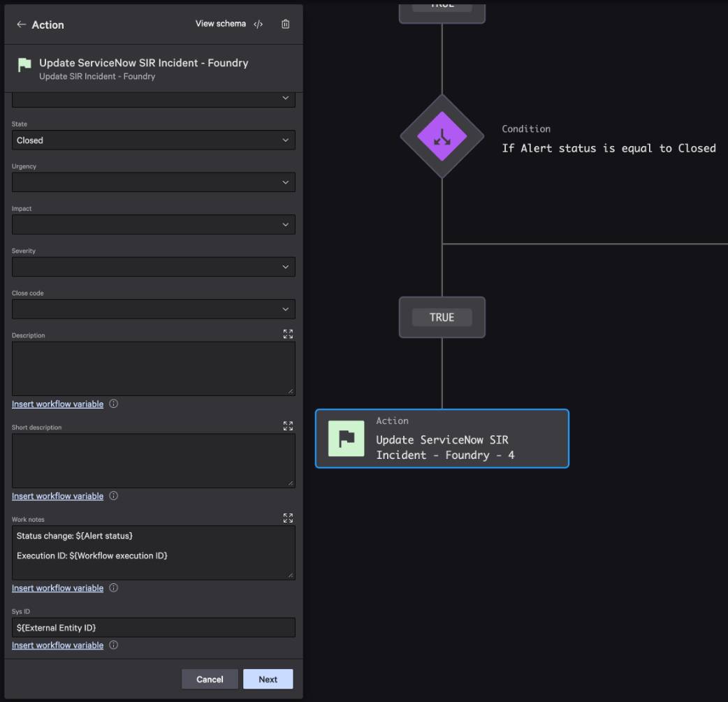Click Insert workflow variable under Work notes
The height and width of the screenshot is (702, 728).
(x=57, y=588)
